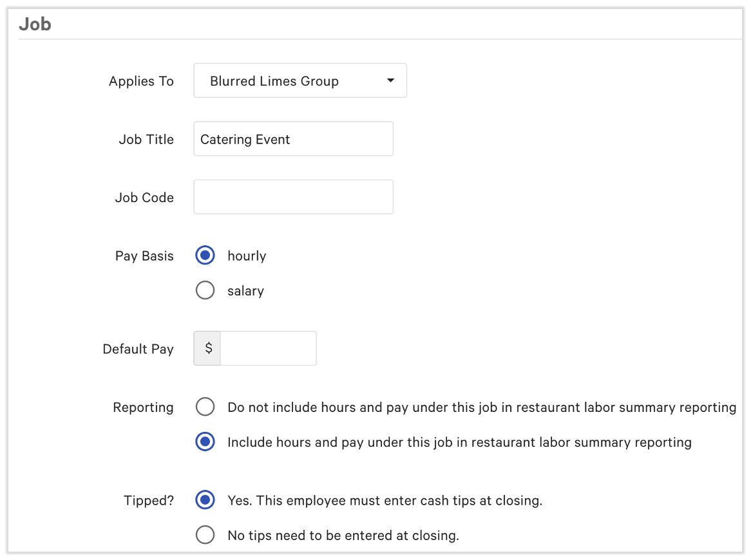Click the Job section heading
The height and width of the screenshot is (560, 751).
35,24
